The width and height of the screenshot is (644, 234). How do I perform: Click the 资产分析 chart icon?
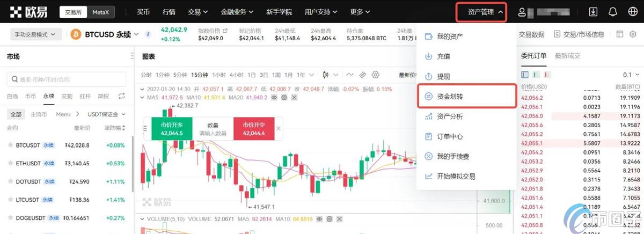pyautogui.click(x=428, y=116)
